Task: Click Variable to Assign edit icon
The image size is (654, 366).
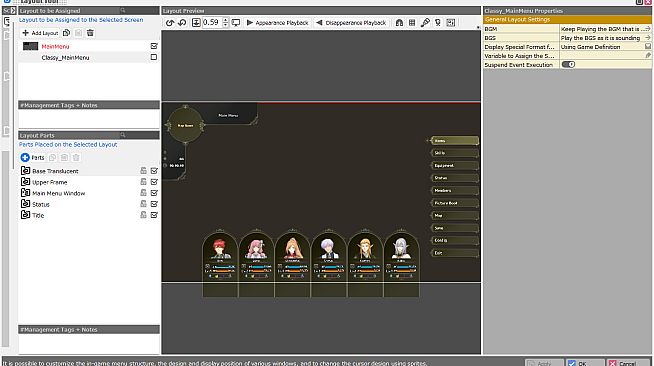Action: (647, 55)
